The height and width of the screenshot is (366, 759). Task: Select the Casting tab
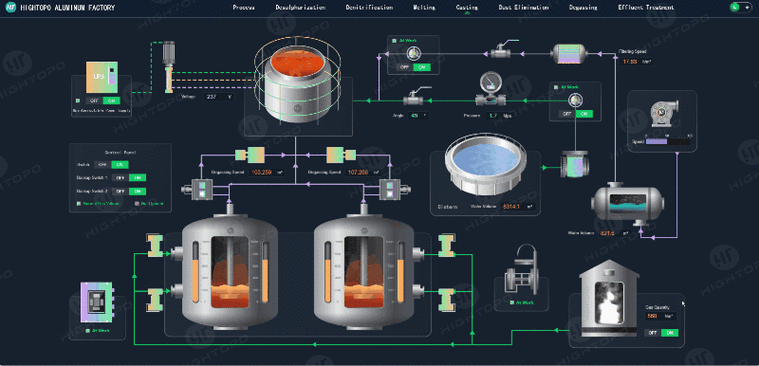click(467, 8)
